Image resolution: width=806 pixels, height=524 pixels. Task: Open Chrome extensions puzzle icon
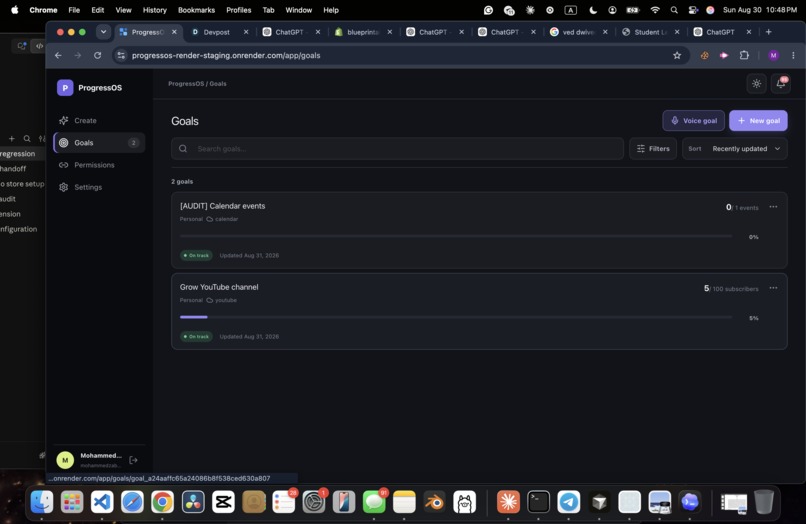pos(744,55)
